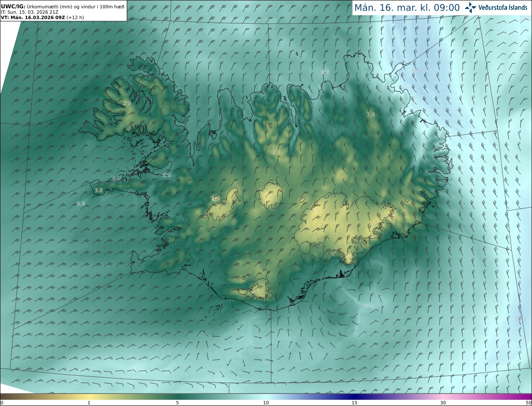The image size is (532, 406).
Task: Pick the dark green color above the 5 tick
Action: tap(177, 397)
